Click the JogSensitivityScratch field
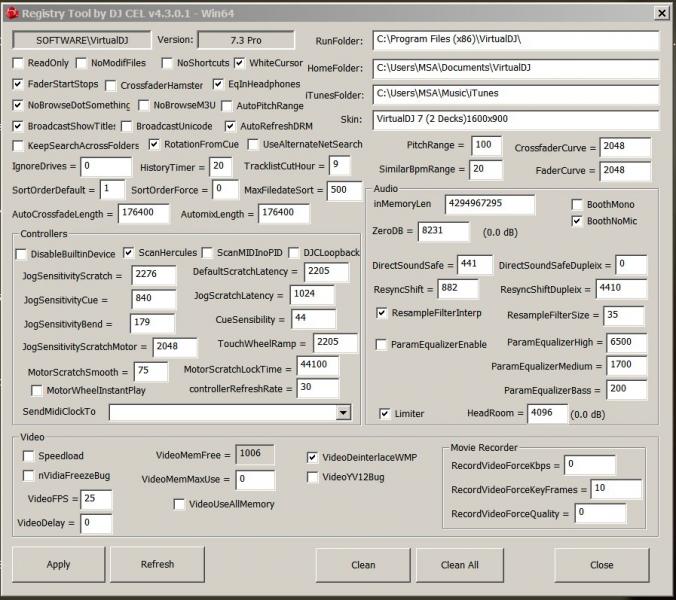This screenshot has height=600, width=676. 154,275
